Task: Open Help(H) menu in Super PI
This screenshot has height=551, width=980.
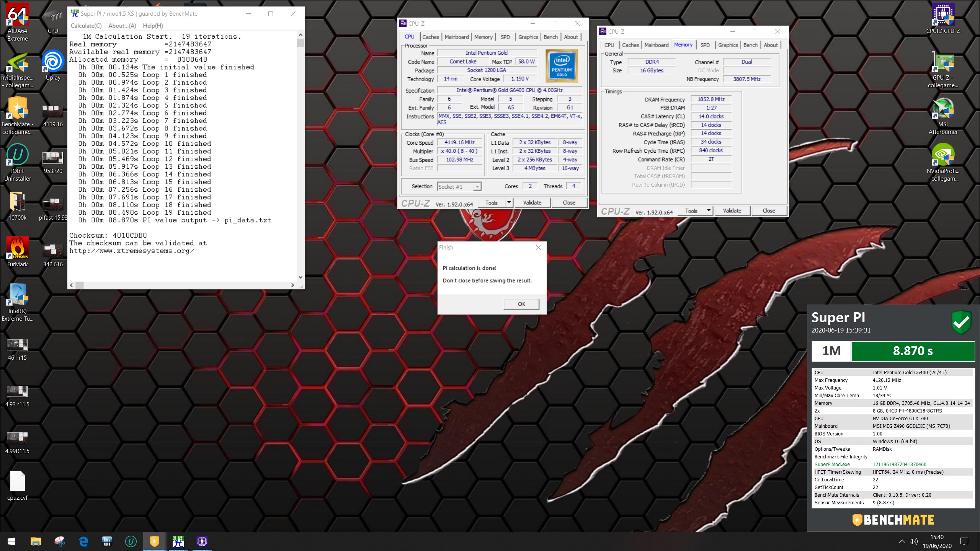Action: pos(153,26)
